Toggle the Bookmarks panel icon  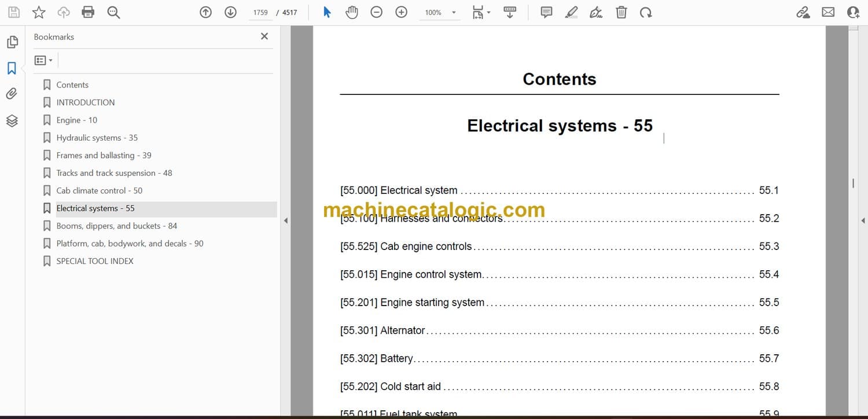pos(12,68)
